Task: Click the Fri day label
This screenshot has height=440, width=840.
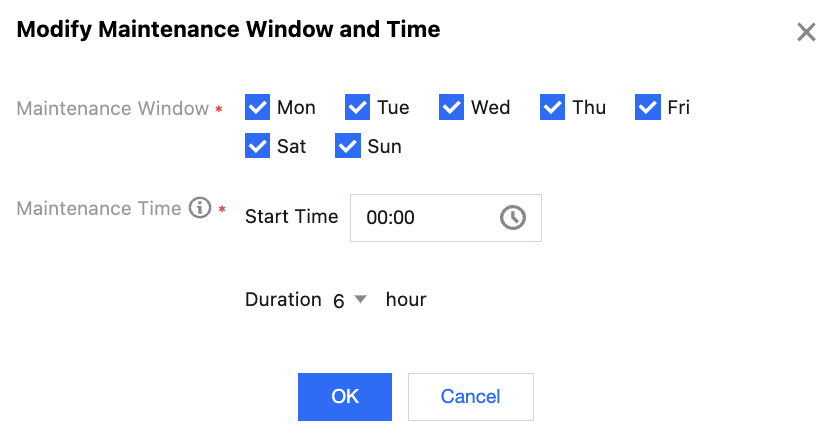Action: click(x=678, y=107)
